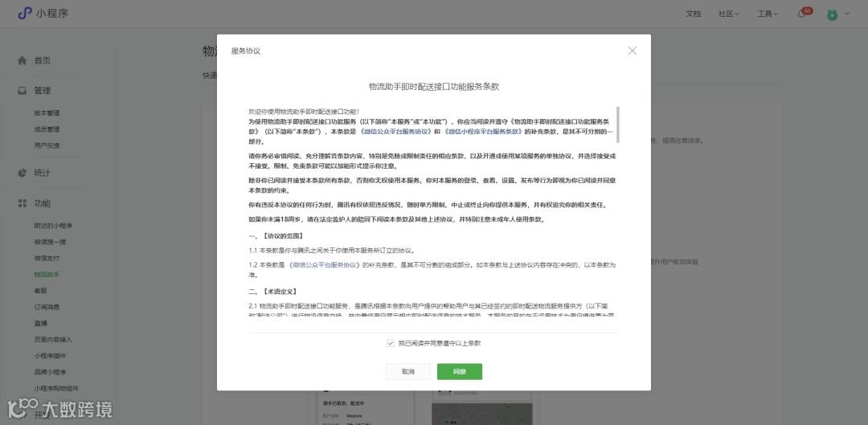
Task: Open 附近的小程序 in the sidebar
Action: tap(53, 225)
